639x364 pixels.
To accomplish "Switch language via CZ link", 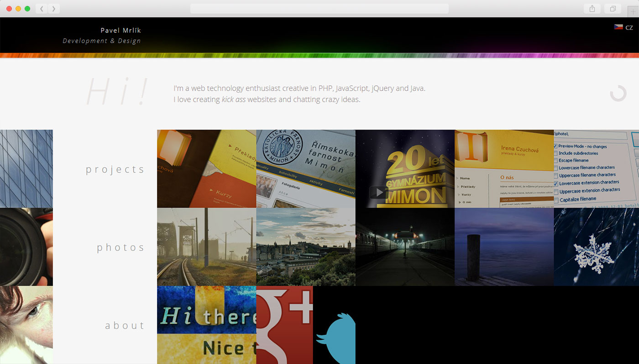I will tap(629, 28).
